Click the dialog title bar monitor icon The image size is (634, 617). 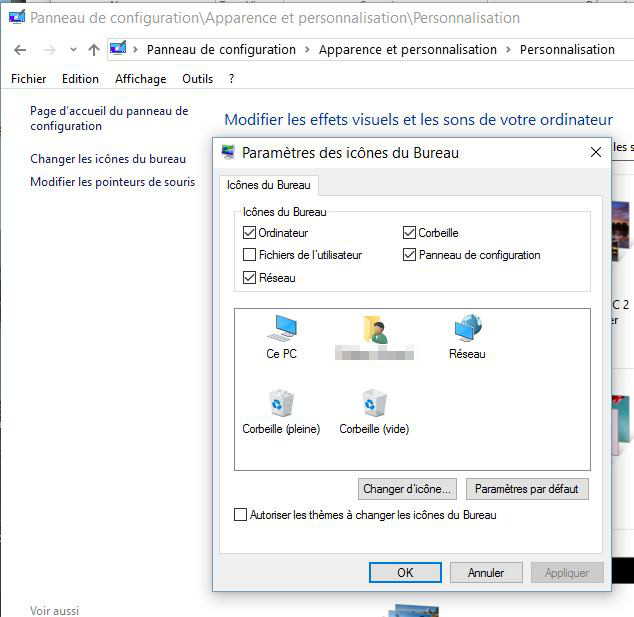pos(228,152)
